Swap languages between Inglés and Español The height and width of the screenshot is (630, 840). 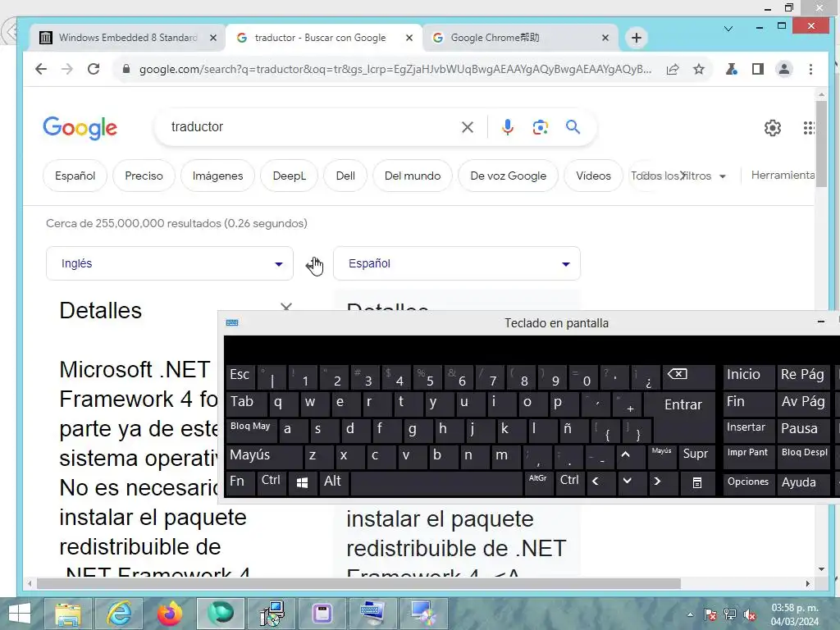[313, 264]
